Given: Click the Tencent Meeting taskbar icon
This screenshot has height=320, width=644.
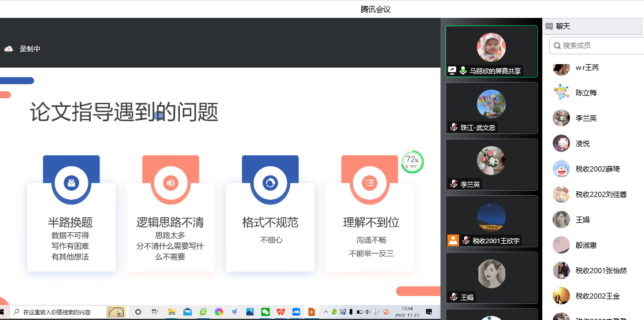Looking at the screenshot, I should point(296,312).
